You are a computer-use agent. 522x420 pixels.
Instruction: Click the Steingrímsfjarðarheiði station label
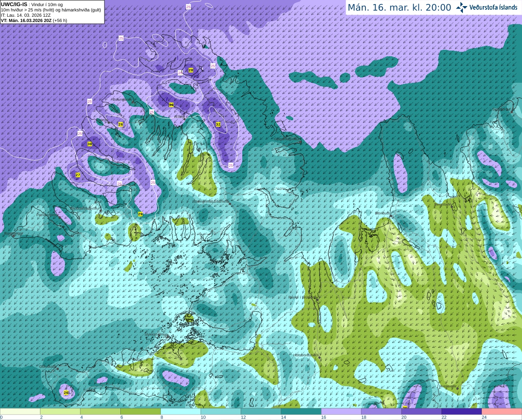tap(211, 201)
